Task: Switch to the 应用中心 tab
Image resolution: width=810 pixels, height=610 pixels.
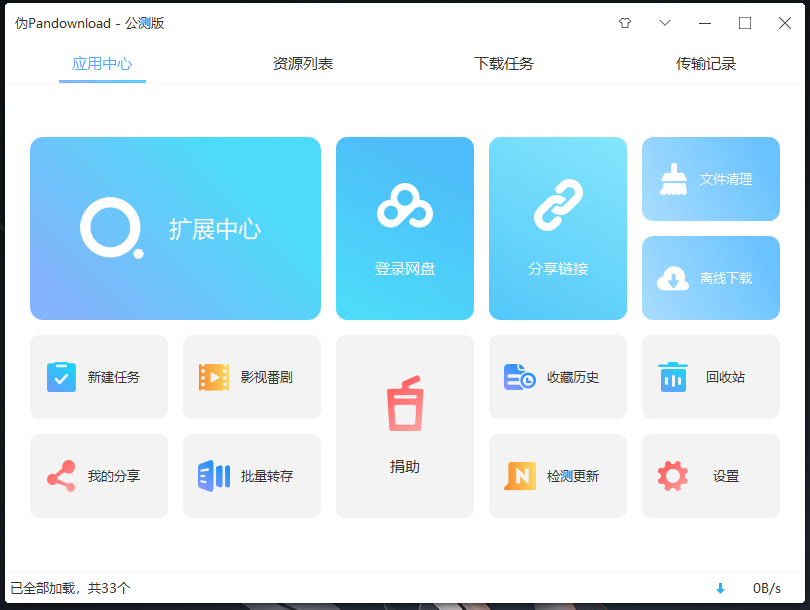Action: (x=102, y=64)
